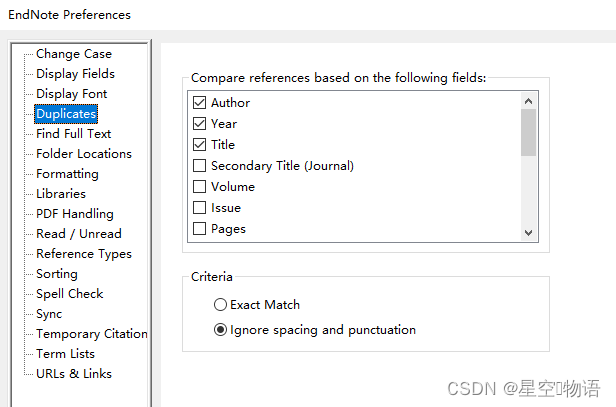616x407 pixels.
Task: Go to Display Fields preferences
Action: [75, 74]
